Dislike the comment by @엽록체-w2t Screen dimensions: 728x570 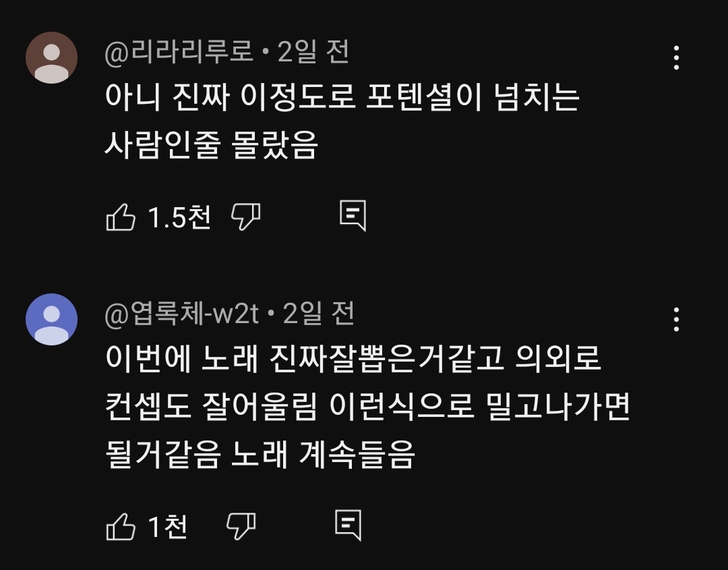tap(241, 526)
